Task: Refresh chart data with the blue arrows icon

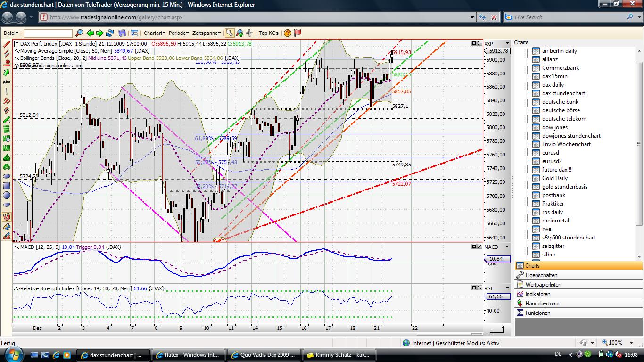Action: point(110,33)
